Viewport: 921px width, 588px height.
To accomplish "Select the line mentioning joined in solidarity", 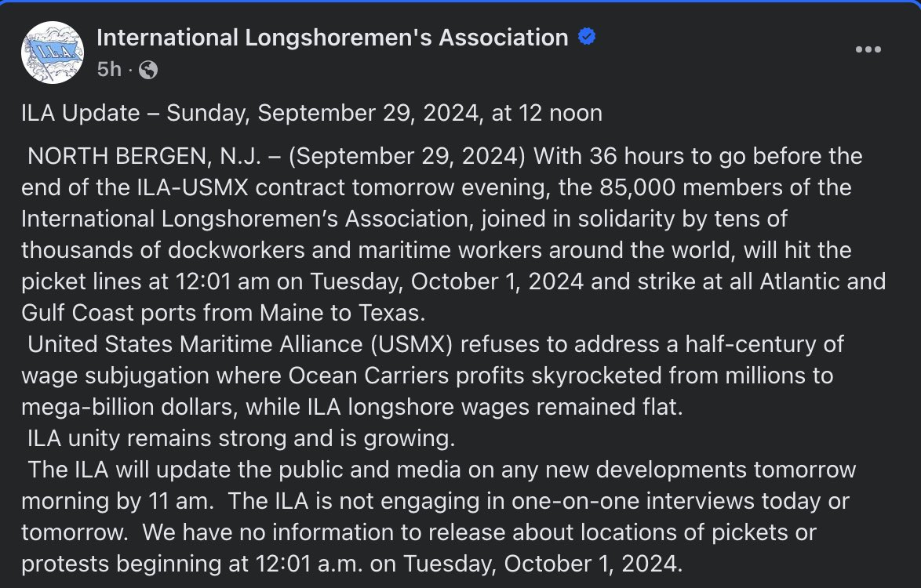I will click(x=404, y=219).
